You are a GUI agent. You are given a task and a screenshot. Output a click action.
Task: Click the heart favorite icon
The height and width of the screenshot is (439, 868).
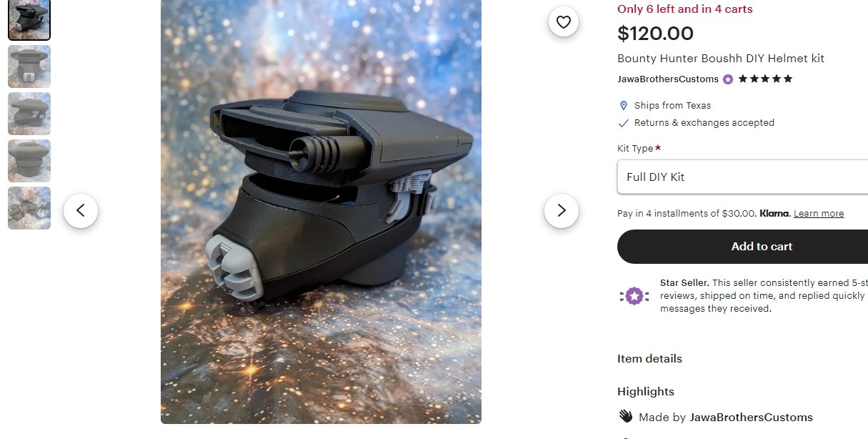pyautogui.click(x=563, y=21)
